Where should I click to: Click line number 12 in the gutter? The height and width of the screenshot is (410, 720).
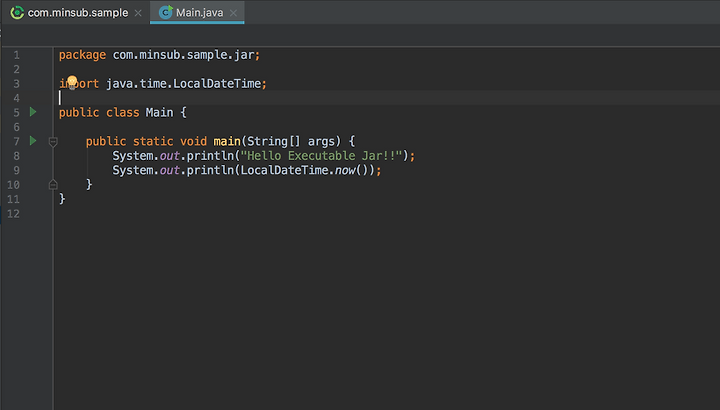point(13,213)
